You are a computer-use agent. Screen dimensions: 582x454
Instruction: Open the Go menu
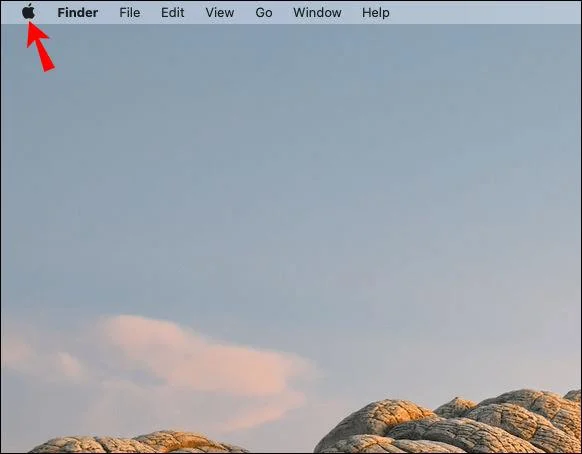click(264, 13)
